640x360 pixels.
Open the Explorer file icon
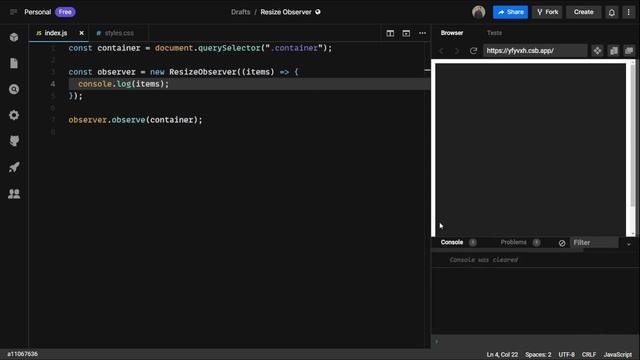coord(14,63)
